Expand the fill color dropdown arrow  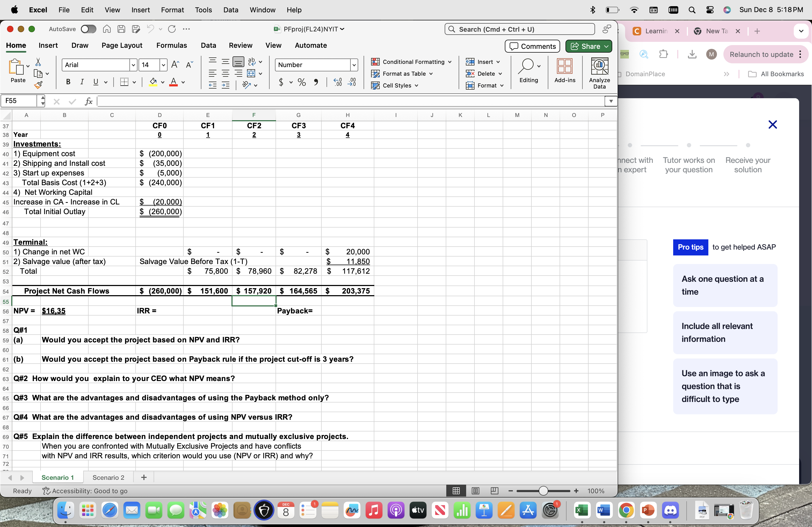pyautogui.click(x=163, y=82)
